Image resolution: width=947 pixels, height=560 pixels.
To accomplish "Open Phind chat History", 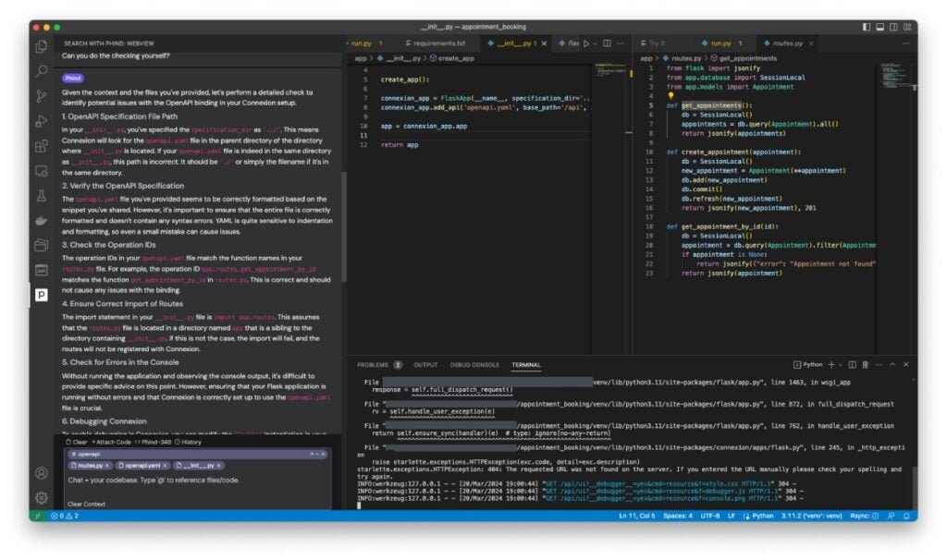I will click(188, 442).
